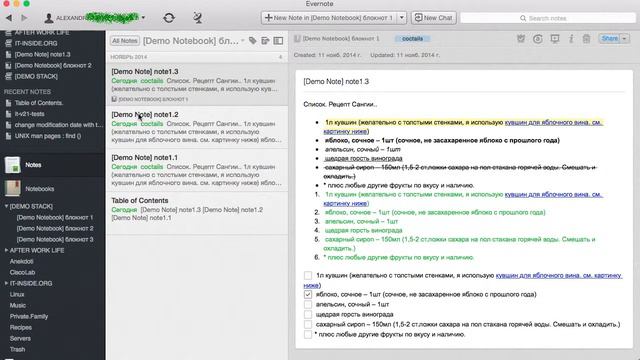Select [Demo Notebook] блокнот 1 in stack tree
Image resolution: width=640 pixels, height=360 pixels.
55,218
